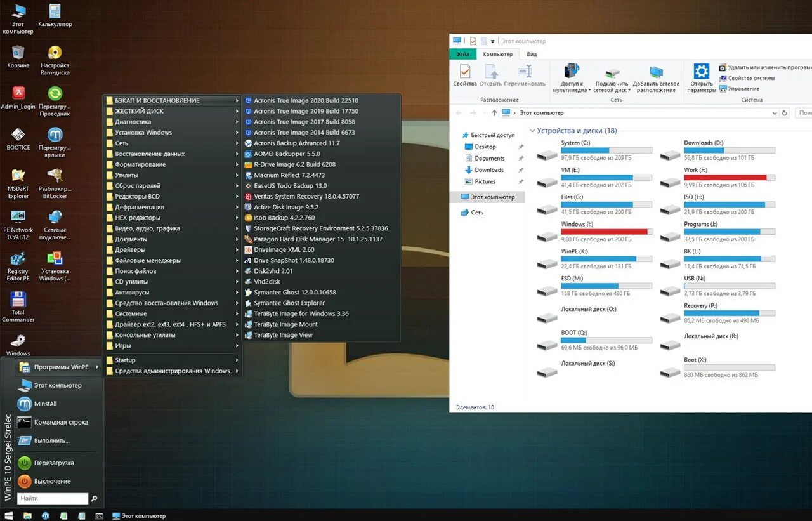This screenshot has width=812, height=521.
Task: Start TeraByte Image for Windows 3.36
Action: (x=301, y=313)
